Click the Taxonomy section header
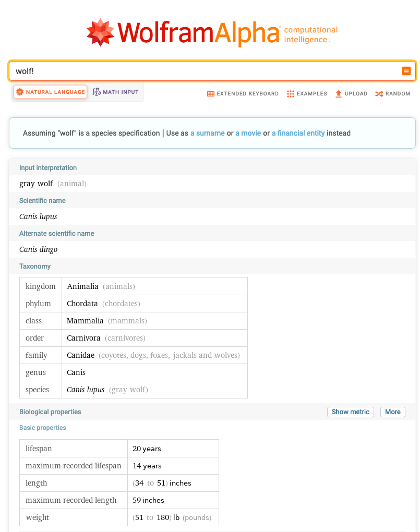This screenshot has height=532, width=420. pyautogui.click(x=35, y=267)
